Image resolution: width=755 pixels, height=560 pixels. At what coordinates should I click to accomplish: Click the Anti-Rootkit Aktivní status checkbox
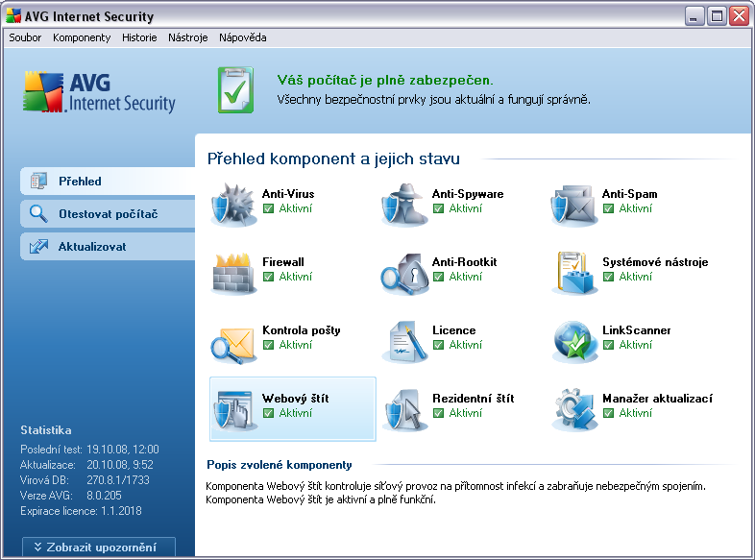tap(438, 277)
